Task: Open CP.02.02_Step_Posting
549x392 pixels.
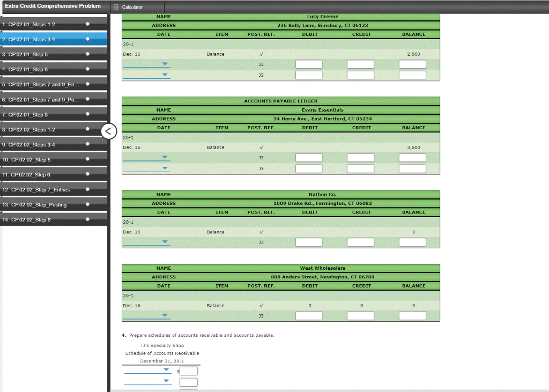Action: tap(54, 205)
